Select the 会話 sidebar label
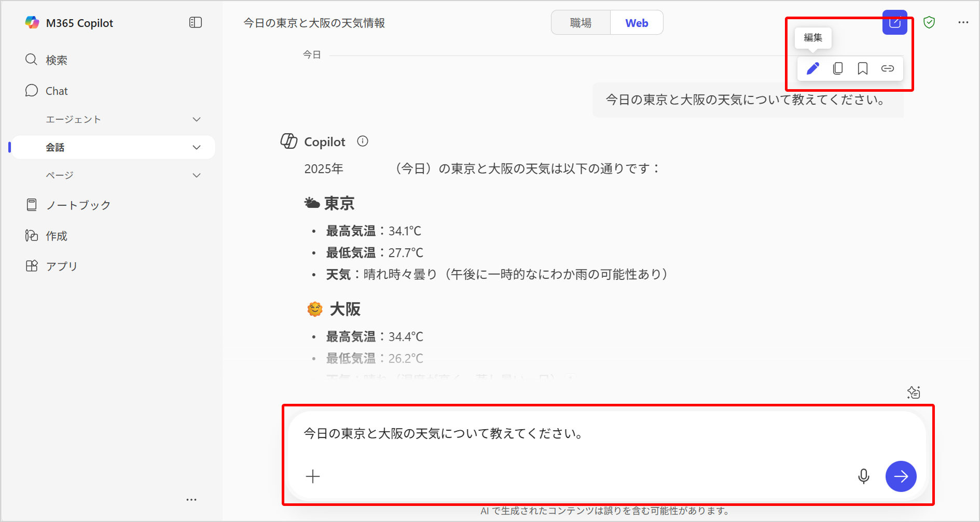980x522 pixels. [x=55, y=147]
